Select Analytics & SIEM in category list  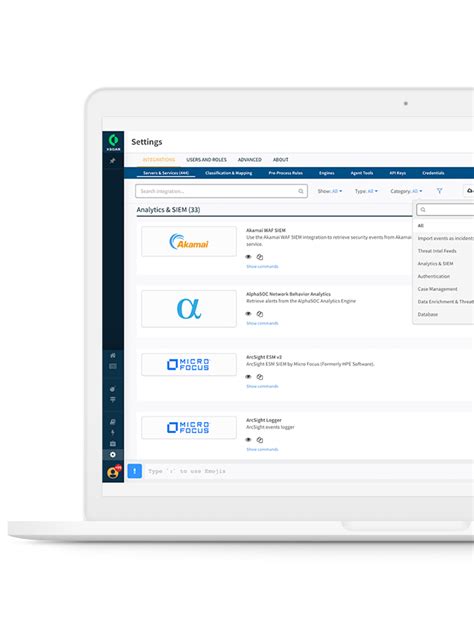(435, 264)
